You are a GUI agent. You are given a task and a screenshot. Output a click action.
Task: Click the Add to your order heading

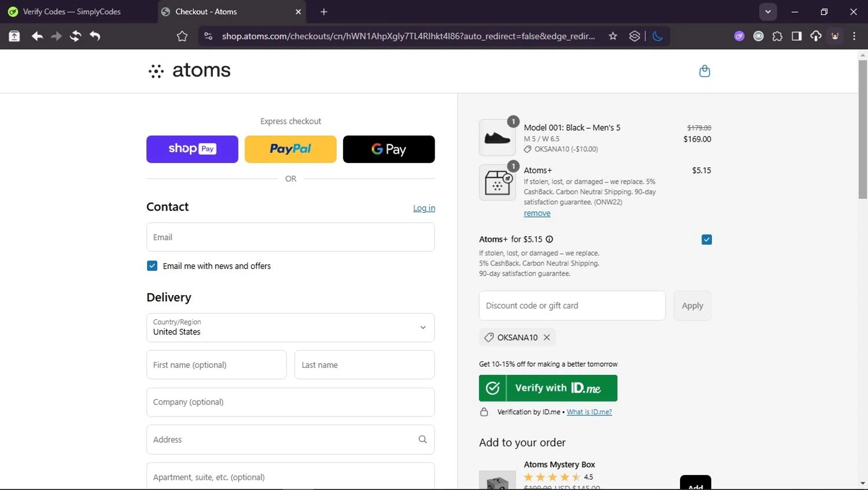[523, 443]
